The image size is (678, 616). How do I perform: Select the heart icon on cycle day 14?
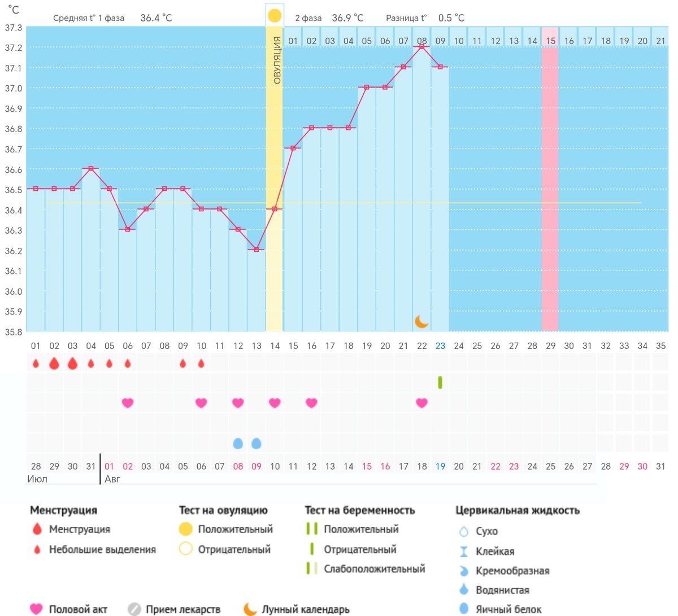click(275, 403)
